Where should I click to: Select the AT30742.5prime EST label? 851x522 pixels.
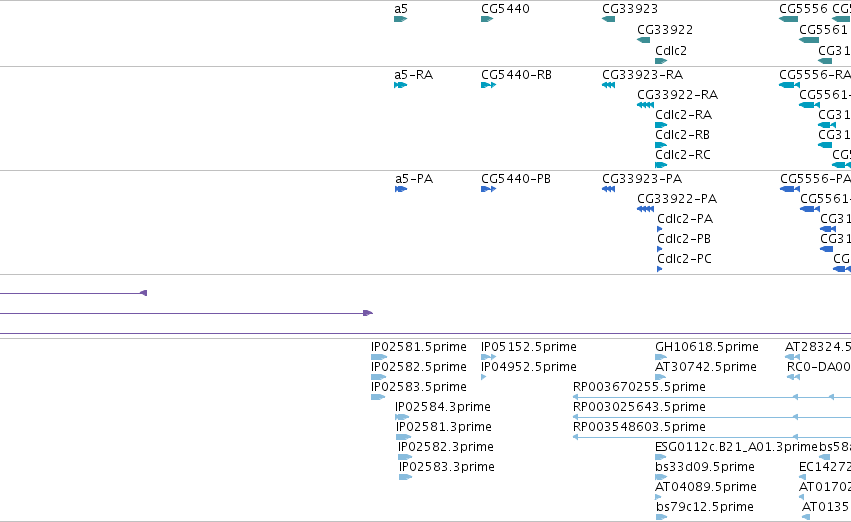706,367
